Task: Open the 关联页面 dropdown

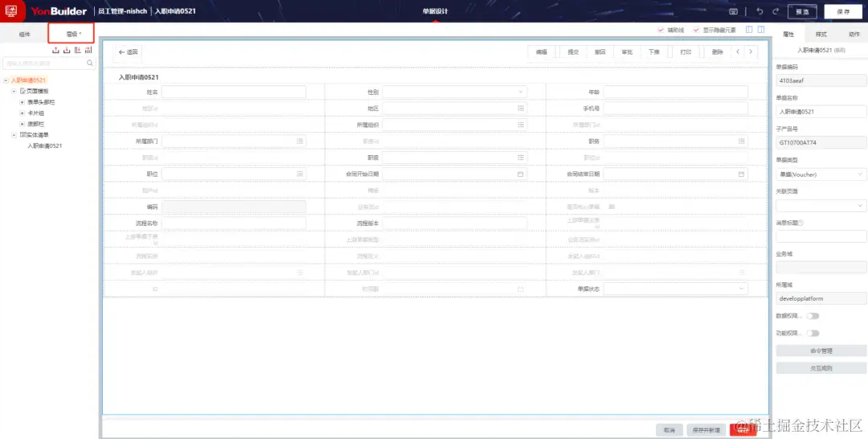Action: [x=821, y=205]
